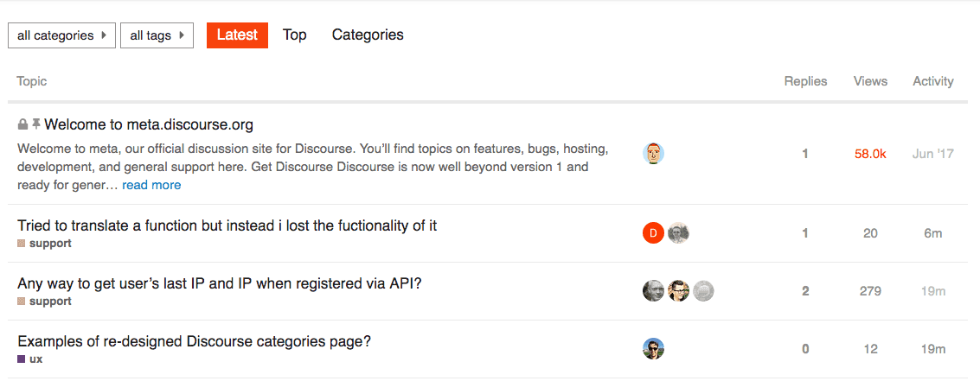Click purple ux category color square
The width and height of the screenshot is (980, 381).
coord(22,359)
